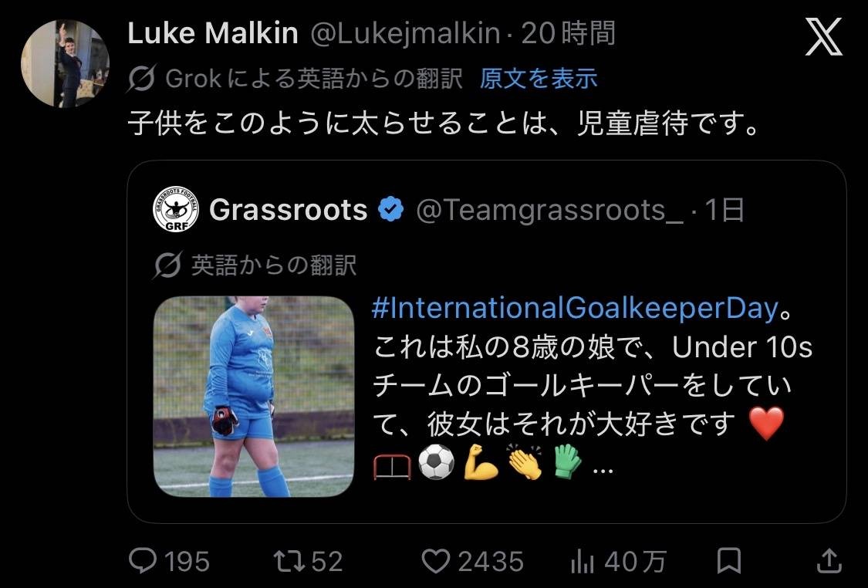This screenshot has height=588, width=868.
Task: Enlarge the goalkeeper photo in quoted post
Action: click(x=254, y=396)
